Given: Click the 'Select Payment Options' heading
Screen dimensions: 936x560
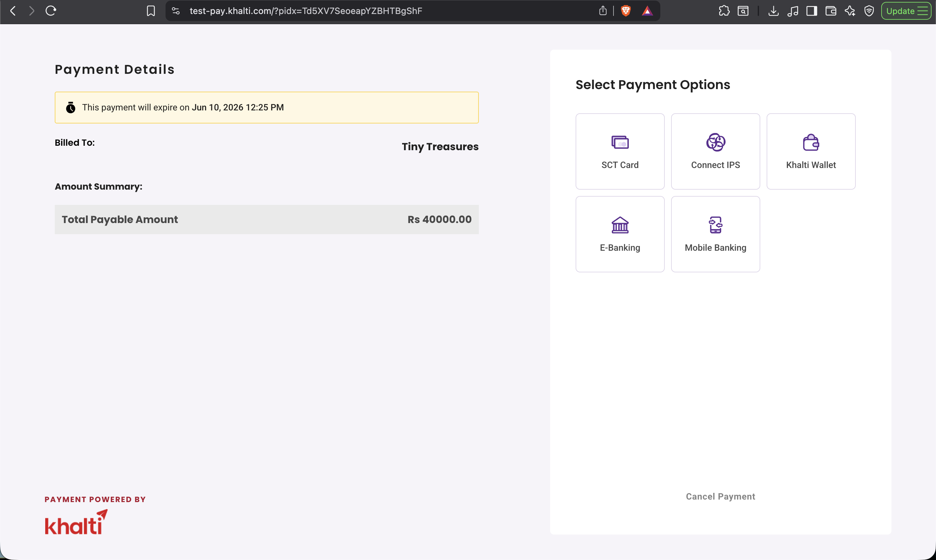Looking at the screenshot, I should [x=653, y=85].
